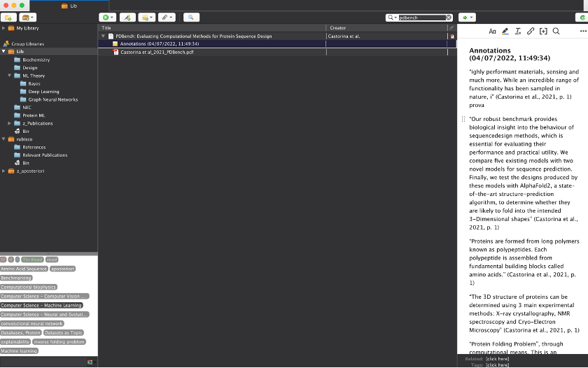
Task: Select the References collection under rubisco
Action: [34, 148]
